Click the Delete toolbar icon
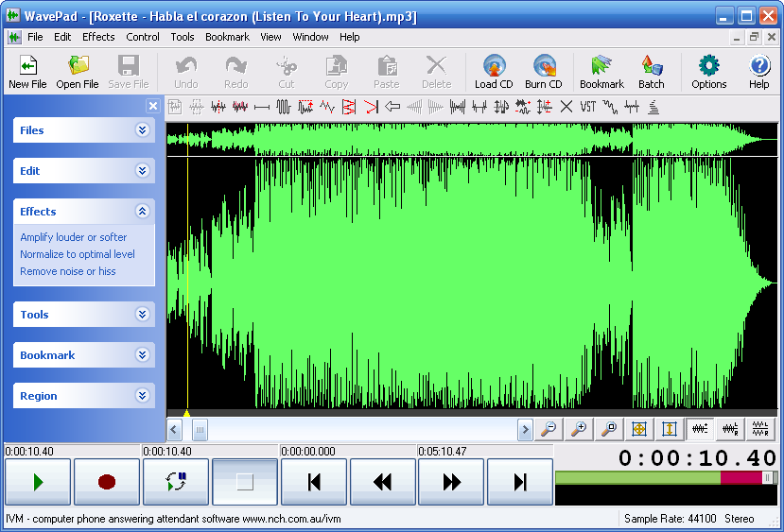Image resolution: width=784 pixels, height=532 pixels. pyautogui.click(x=437, y=72)
